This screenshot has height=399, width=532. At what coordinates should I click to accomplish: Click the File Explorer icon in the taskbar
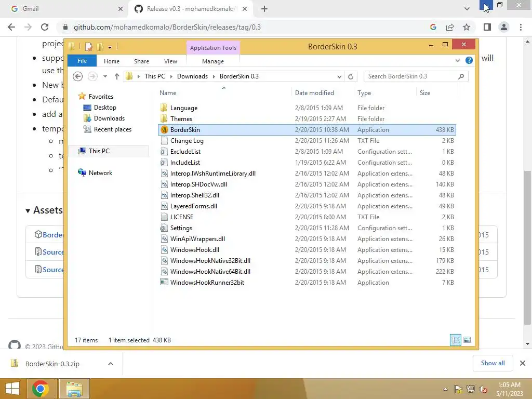(74, 389)
